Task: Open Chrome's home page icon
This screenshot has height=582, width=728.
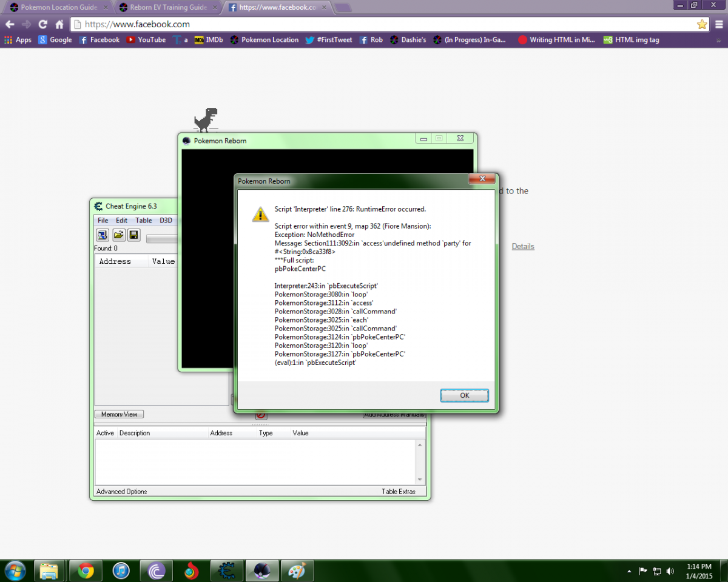Action: [x=59, y=24]
